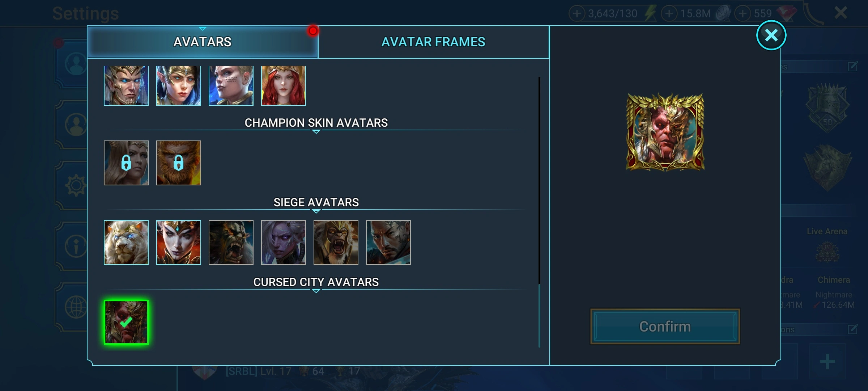
Task: Select the locked blonde woman skin avatar
Action: click(126, 163)
